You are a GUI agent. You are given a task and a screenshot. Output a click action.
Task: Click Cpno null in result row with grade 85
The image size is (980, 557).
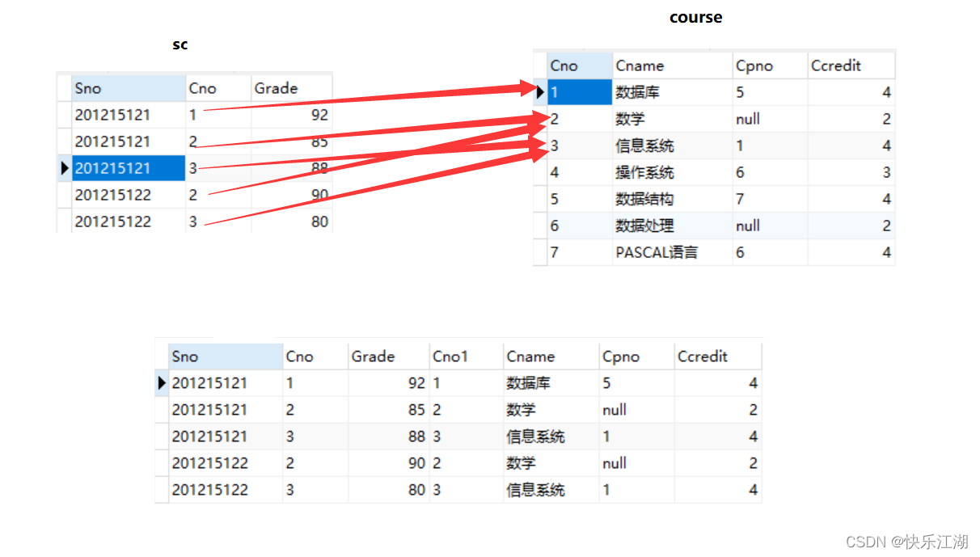[x=636, y=410]
